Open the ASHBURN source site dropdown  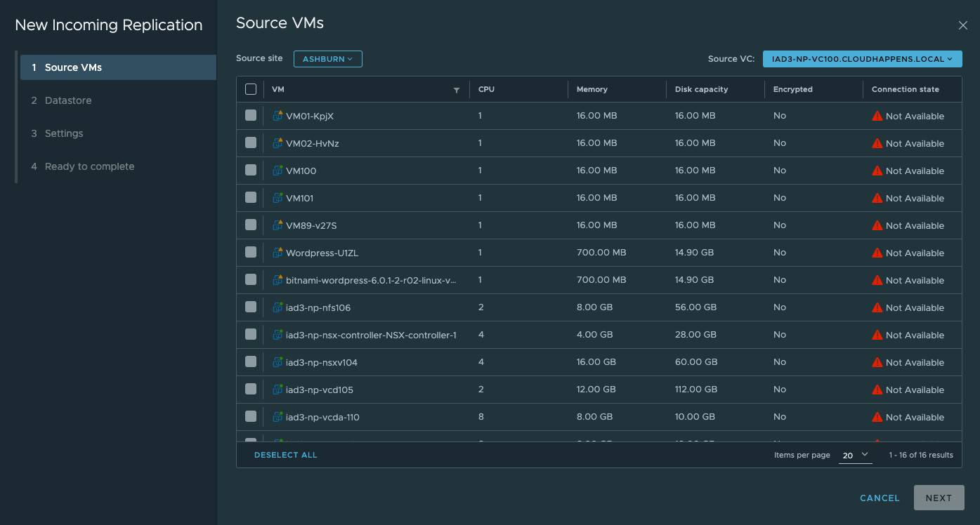click(327, 59)
